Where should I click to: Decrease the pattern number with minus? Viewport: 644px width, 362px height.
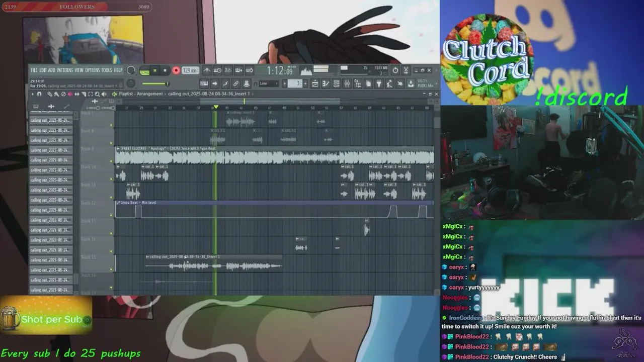pos(284,83)
